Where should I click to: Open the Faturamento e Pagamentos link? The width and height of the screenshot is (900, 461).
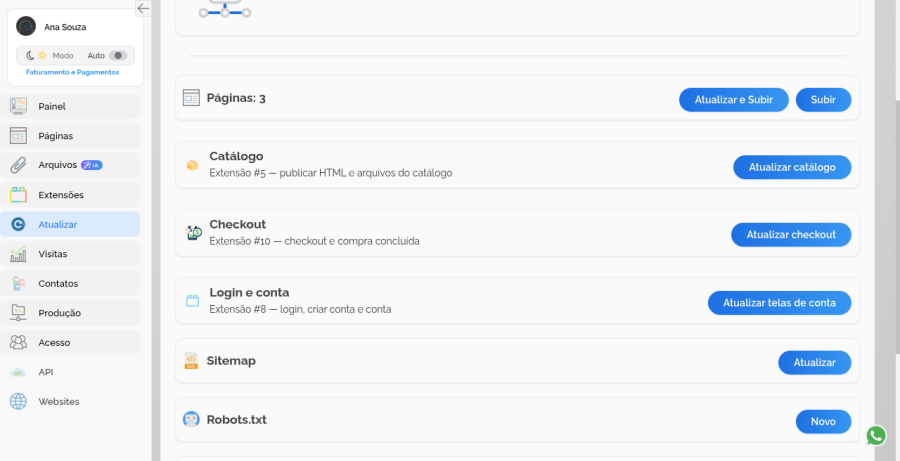click(x=72, y=72)
